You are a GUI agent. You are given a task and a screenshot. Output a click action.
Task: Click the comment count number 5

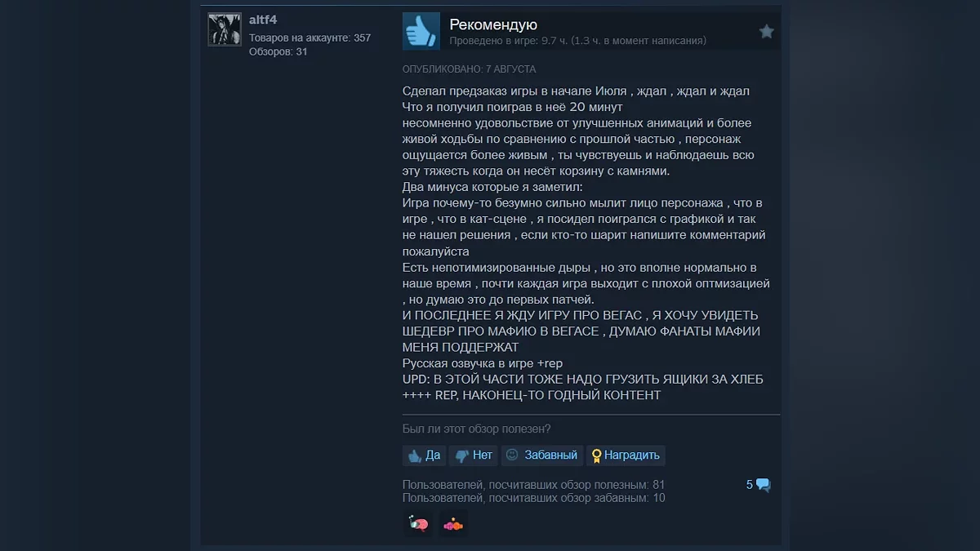750,485
